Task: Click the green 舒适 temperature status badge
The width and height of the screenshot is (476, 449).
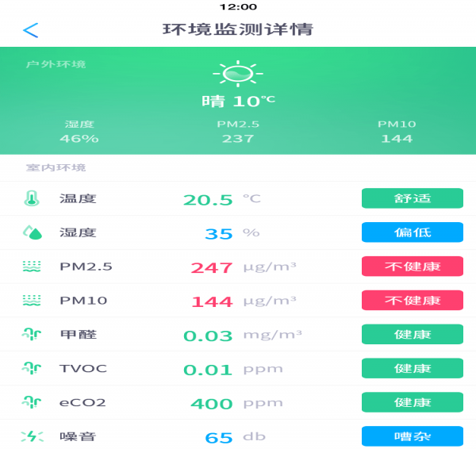Action: pos(413,198)
